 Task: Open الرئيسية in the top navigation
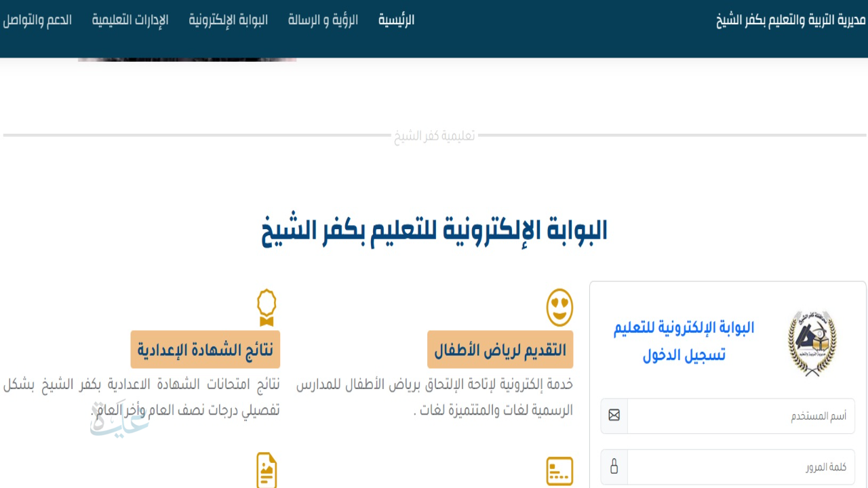396,20
